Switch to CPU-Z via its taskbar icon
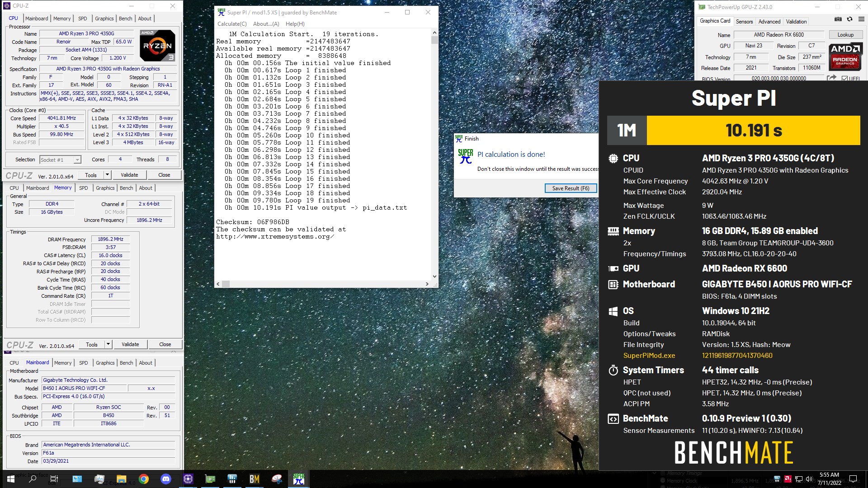 (188, 479)
